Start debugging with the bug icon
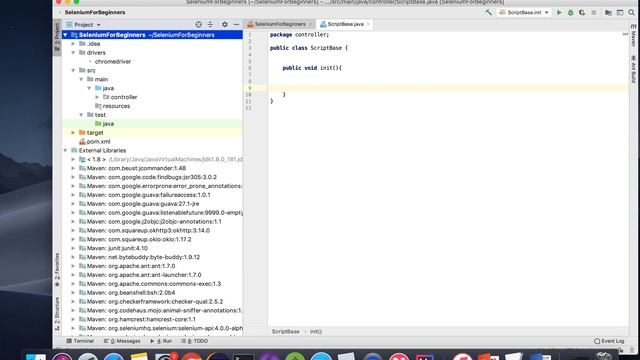The height and width of the screenshot is (360, 640). click(x=571, y=13)
